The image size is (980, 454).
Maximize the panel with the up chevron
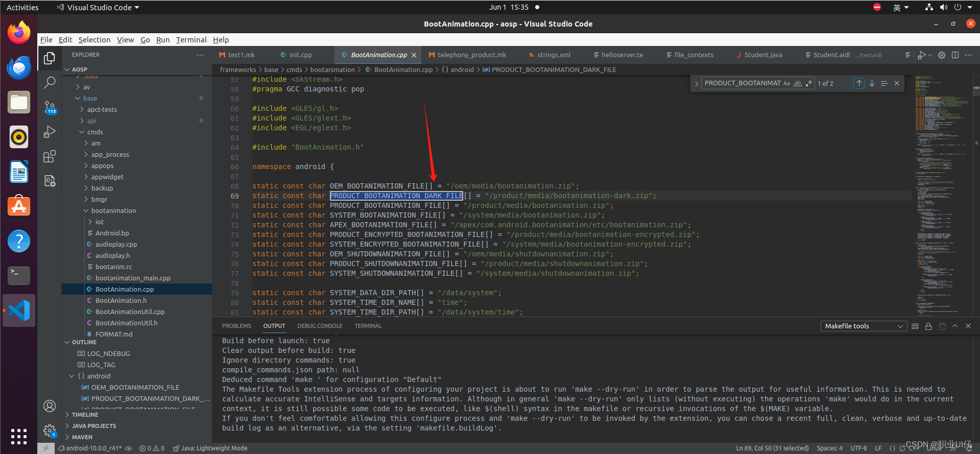tap(955, 326)
